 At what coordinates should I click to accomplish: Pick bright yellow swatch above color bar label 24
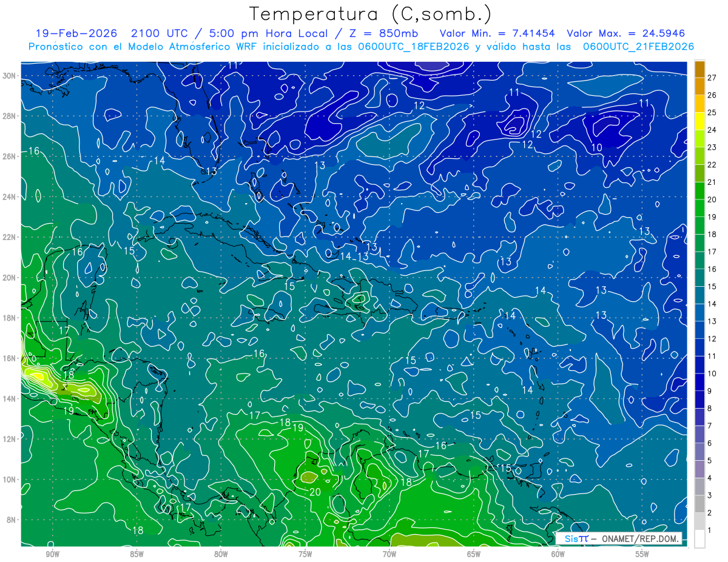coord(699,121)
